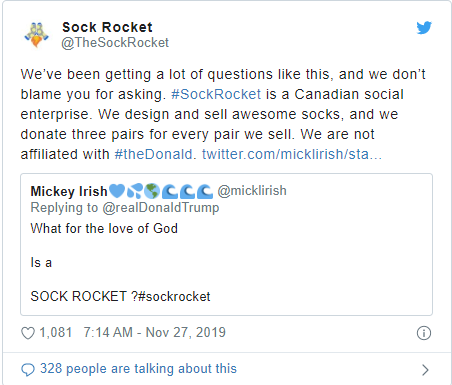Click the 1,081 likes count
The image size is (452, 385).
tap(56, 333)
